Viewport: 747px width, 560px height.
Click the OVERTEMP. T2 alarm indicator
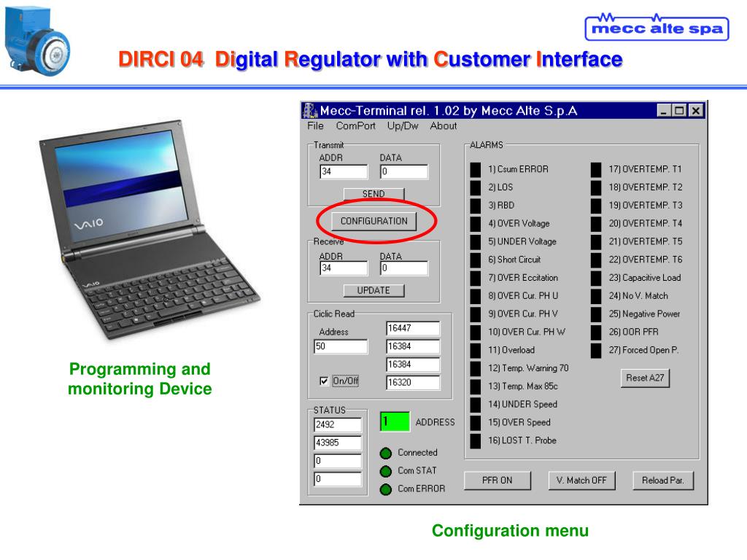coord(596,187)
